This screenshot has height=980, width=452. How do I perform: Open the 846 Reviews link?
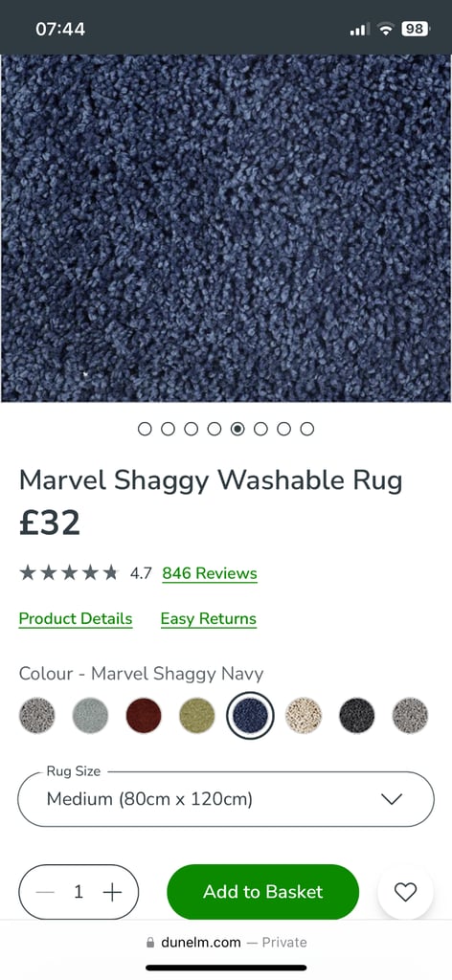tap(210, 573)
